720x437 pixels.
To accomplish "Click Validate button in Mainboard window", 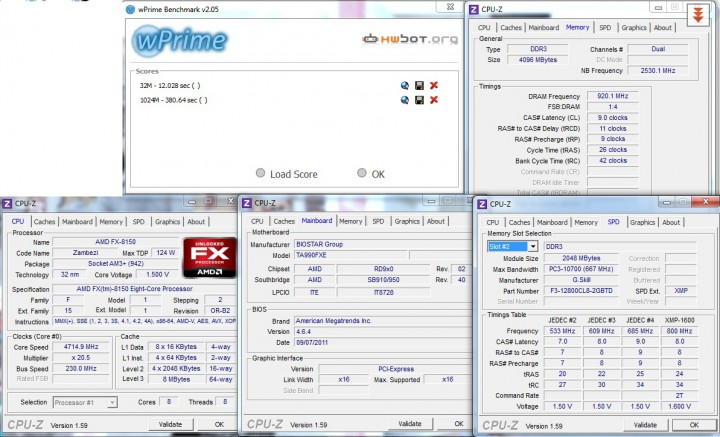I will [x=410, y=424].
